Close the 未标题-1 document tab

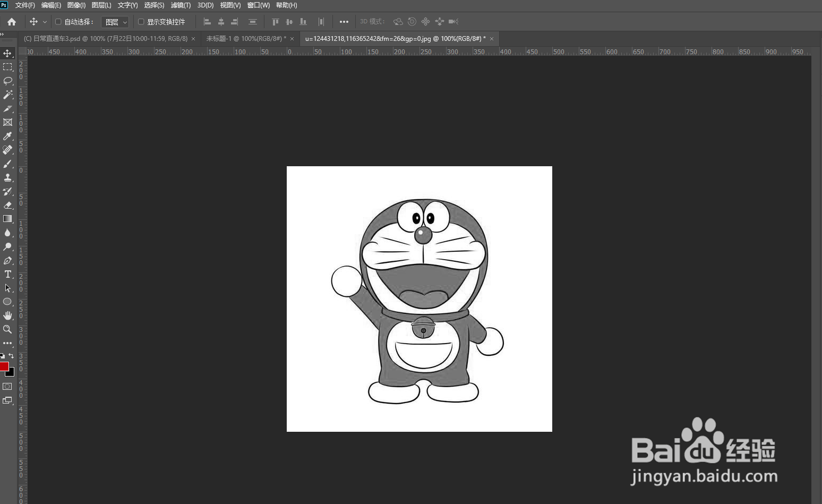coord(292,39)
